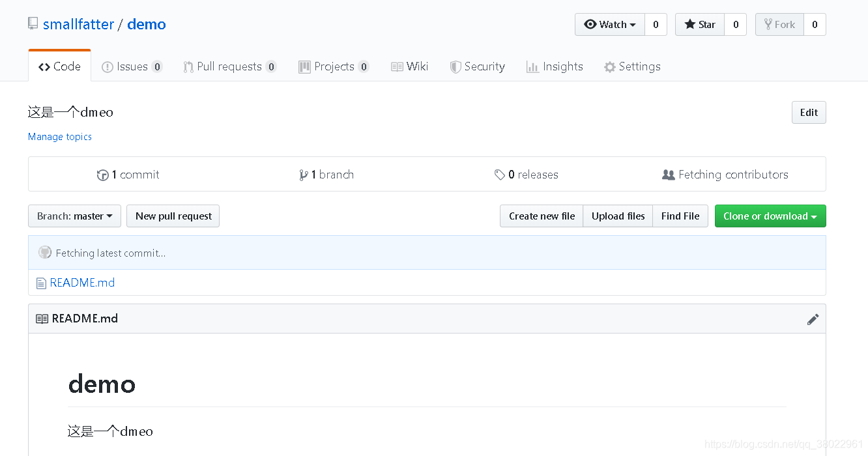Switch to the Code tab
The width and height of the screenshot is (868, 456).
59,66
